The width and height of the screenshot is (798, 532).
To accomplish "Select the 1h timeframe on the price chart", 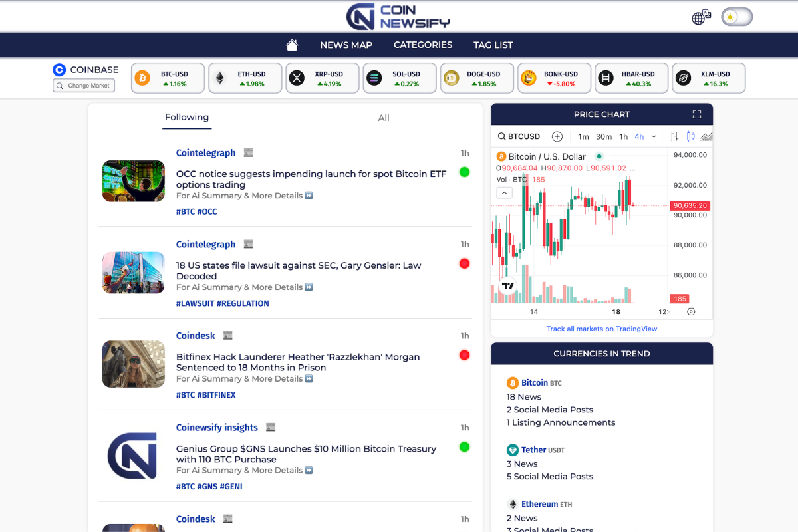I will (623, 136).
